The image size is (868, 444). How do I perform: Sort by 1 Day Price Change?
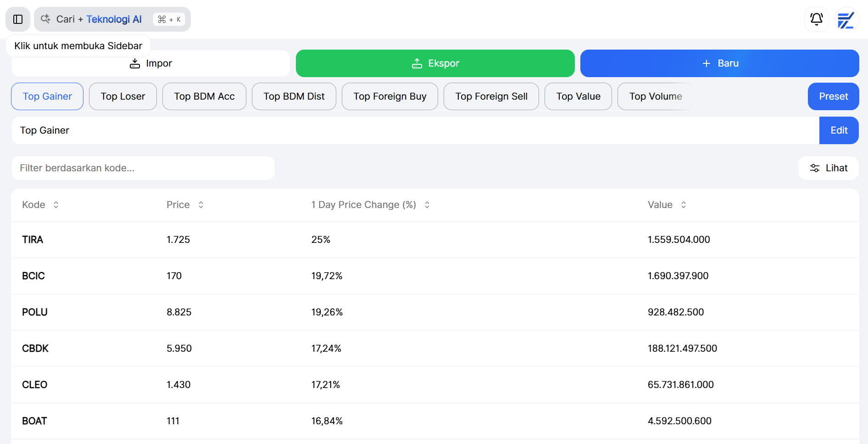click(x=427, y=205)
